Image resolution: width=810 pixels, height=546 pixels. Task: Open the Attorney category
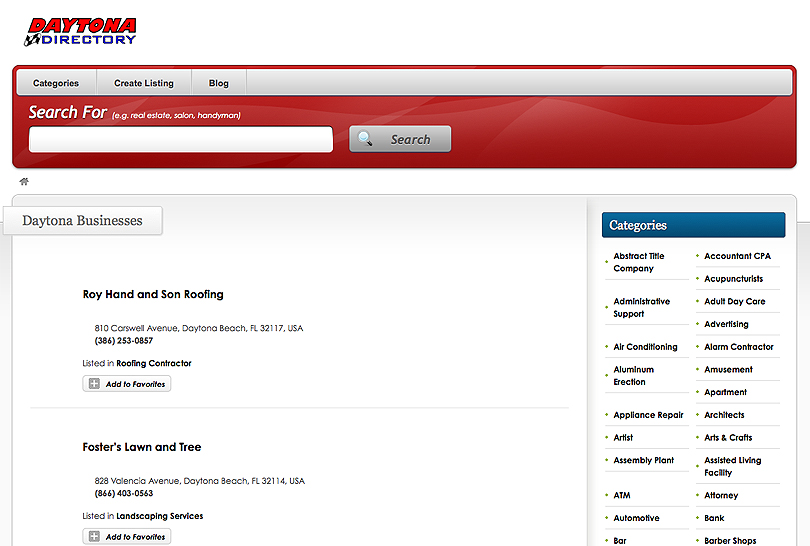tap(721, 495)
